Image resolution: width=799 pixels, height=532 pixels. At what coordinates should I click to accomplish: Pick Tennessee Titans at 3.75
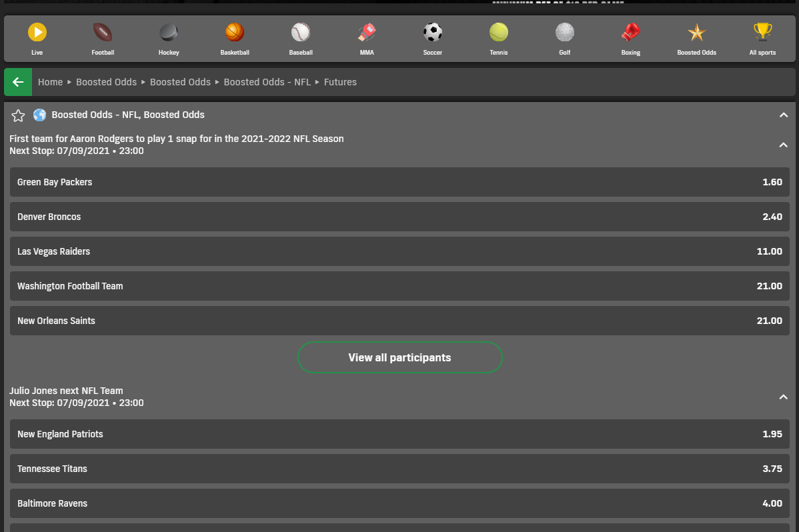tap(399, 469)
